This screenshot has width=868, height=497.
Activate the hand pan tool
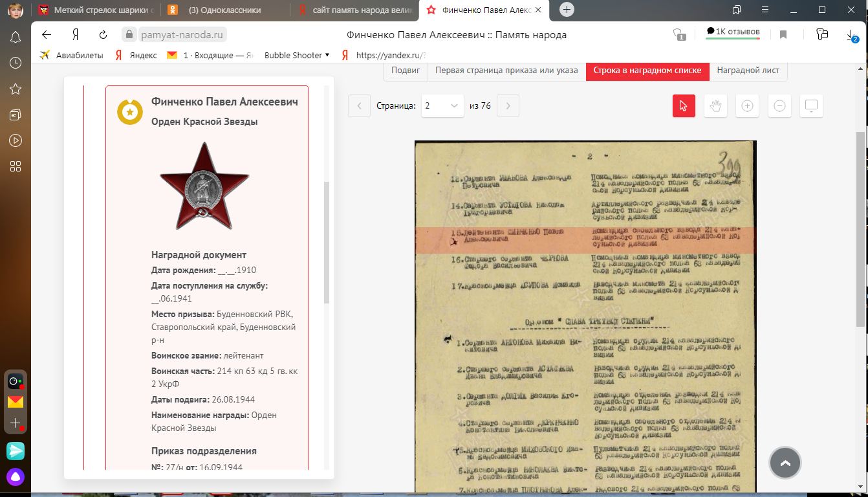click(x=715, y=106)
